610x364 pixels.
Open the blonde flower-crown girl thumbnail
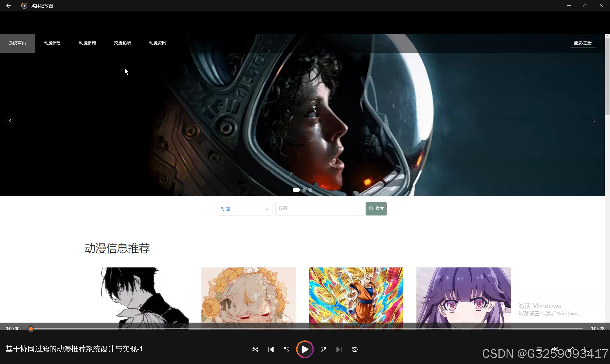click(x=248, y=299)
